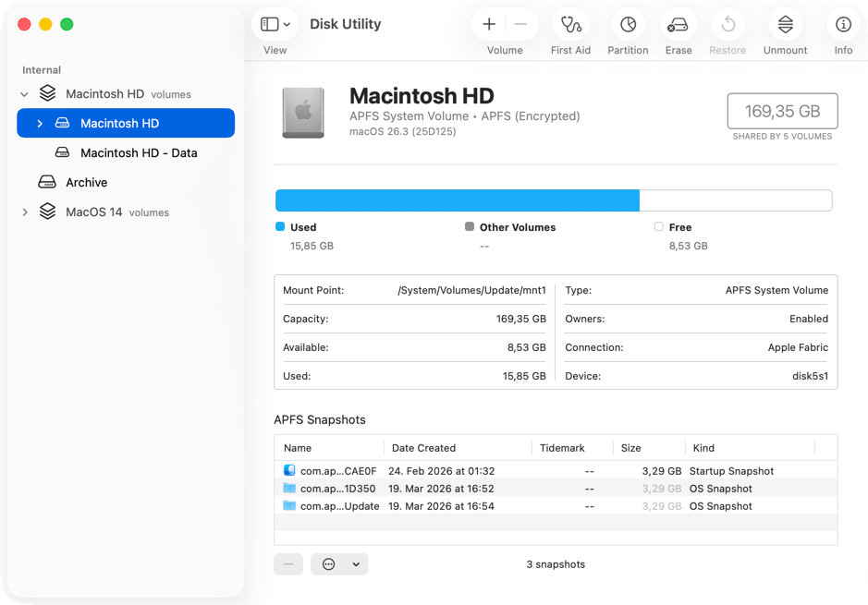Click the Erase drive icon
This screenshot has height=605, width=868.
click(679, 24)
